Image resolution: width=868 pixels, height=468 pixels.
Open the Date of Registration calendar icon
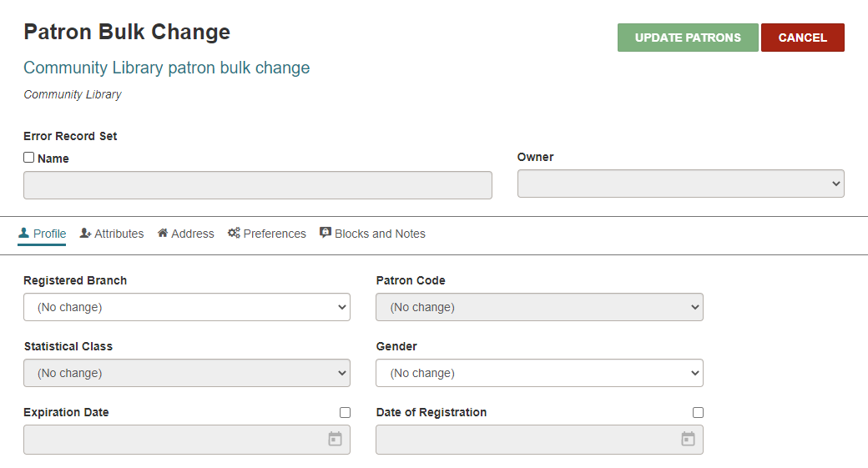click(x=688, y=440)
